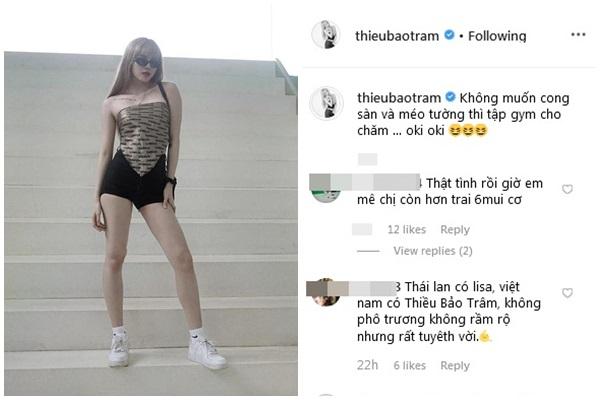Viewport: 600px width, 400px height.
Task: View the 12 likes on first comment
Action: click(408, 229)
